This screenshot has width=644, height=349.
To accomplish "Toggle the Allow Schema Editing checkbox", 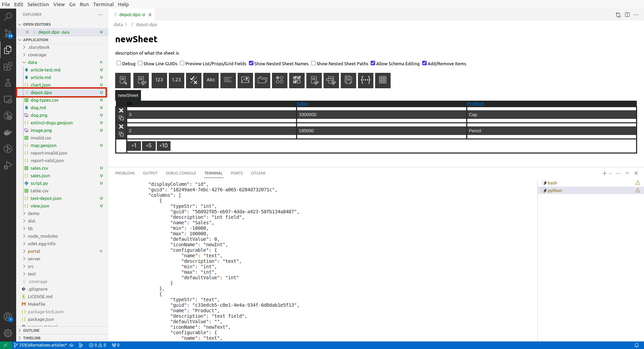I will tap(373, 63).
